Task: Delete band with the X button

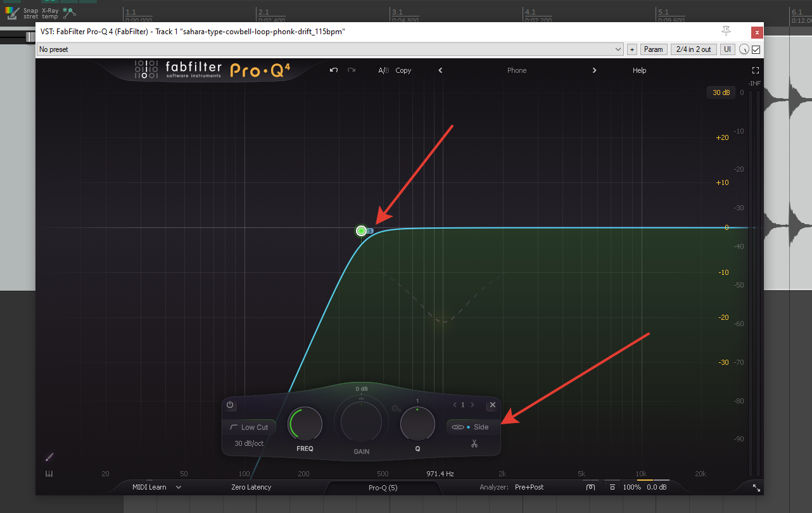Action: pyautogui.click(x=492, y=405)
